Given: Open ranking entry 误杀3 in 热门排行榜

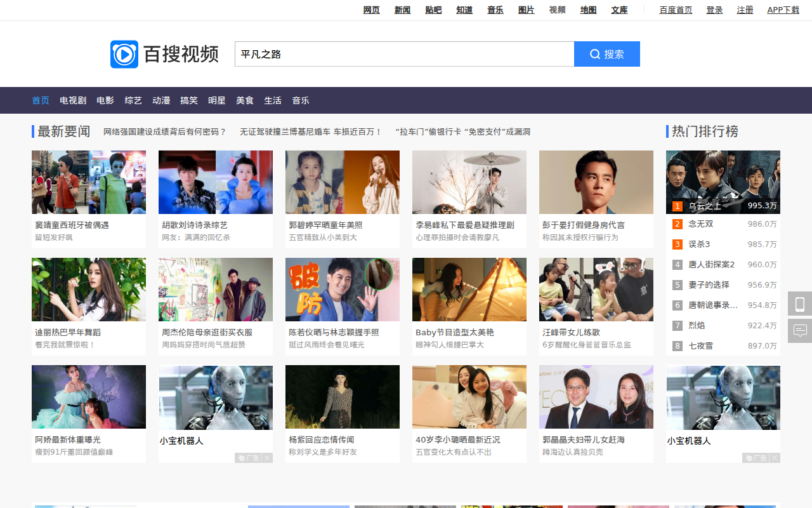Looking at the screenshot, I should point(698,244).
